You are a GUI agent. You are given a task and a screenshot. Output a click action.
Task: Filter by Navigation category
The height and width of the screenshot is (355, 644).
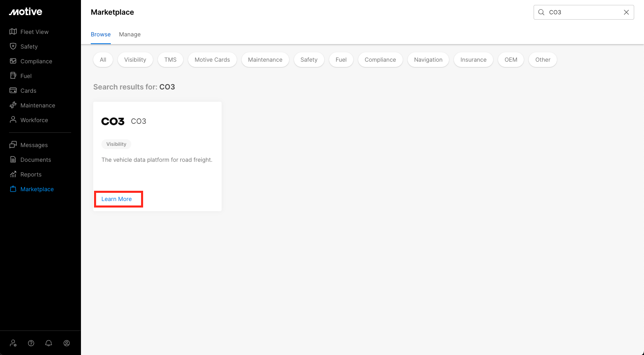428,60
